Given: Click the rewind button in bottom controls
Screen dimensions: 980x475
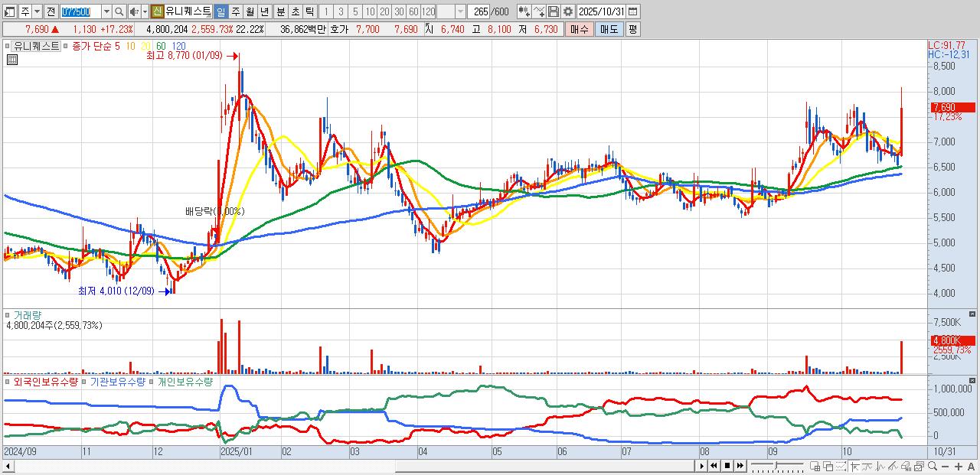Looking at the screenshot, I should pos(714,466).
